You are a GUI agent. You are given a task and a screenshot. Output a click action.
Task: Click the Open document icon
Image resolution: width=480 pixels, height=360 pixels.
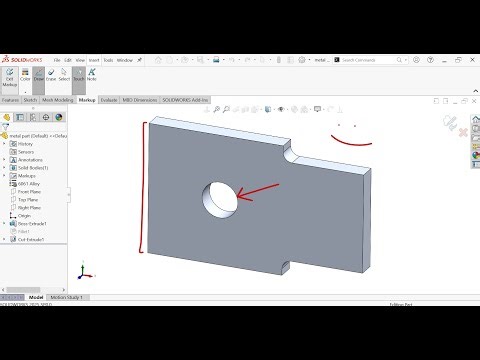point(184,60)
